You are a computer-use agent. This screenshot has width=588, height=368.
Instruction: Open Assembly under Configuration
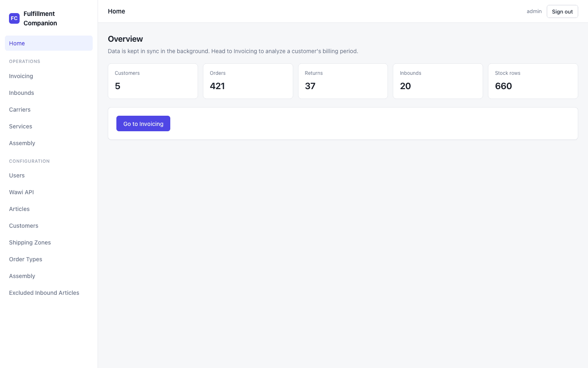(x=49, y=276)
